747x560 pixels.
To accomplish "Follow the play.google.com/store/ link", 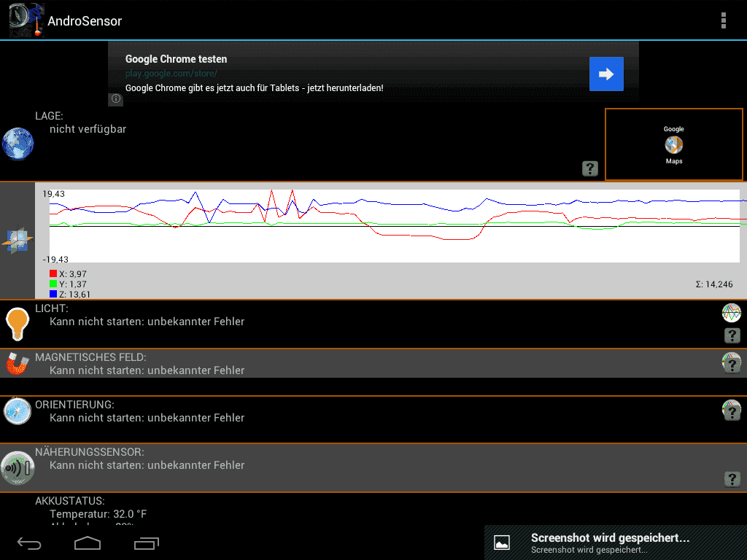I will [x=171, y=74].
